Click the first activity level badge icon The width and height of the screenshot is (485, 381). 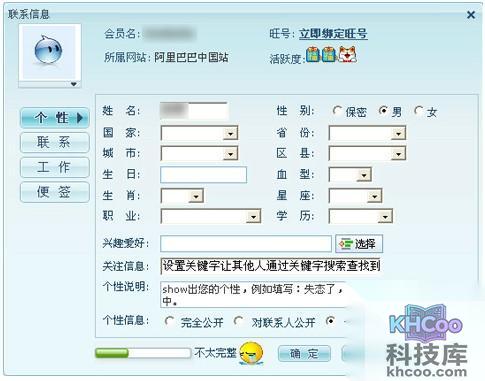click(x=313, y=55)
